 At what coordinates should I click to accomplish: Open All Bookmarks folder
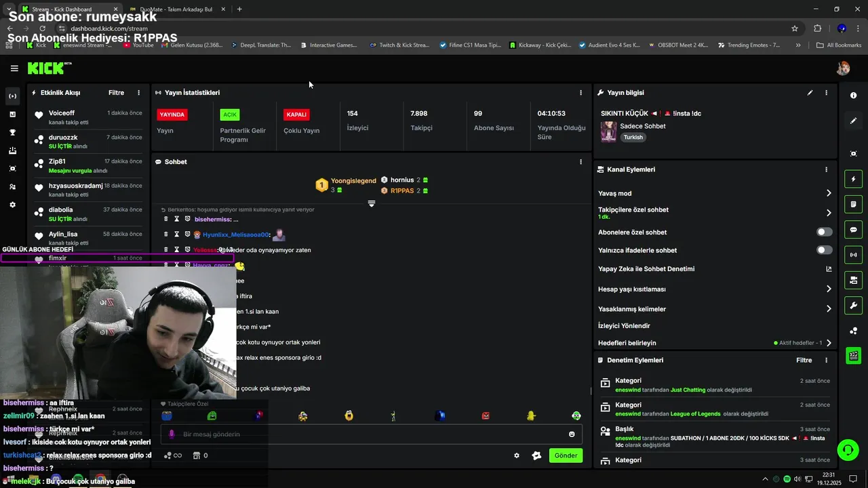pos(839,45)
